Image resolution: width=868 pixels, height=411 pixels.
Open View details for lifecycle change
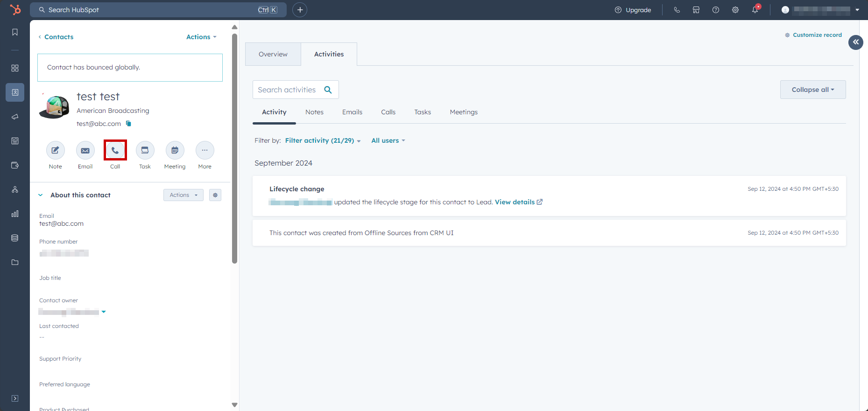(519, 202)
